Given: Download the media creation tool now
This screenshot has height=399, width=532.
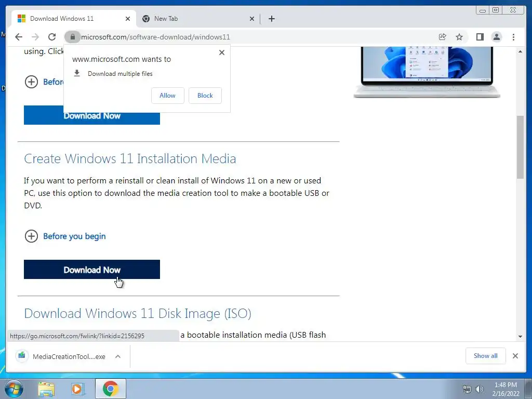Looking at the screenshot, I should click(92, 270).
